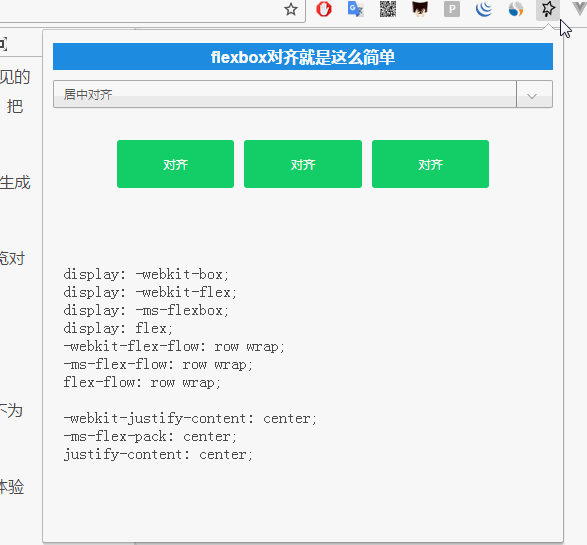Screen dimensions: 587x545
Task: Click the first green 对齐 box
Action: (x=175, y=164)
